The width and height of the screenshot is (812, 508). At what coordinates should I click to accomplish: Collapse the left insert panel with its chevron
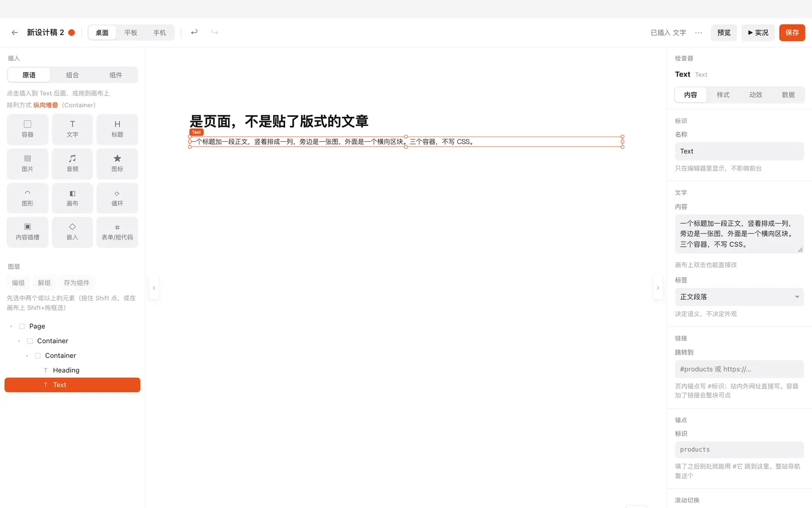coord(154,288)
